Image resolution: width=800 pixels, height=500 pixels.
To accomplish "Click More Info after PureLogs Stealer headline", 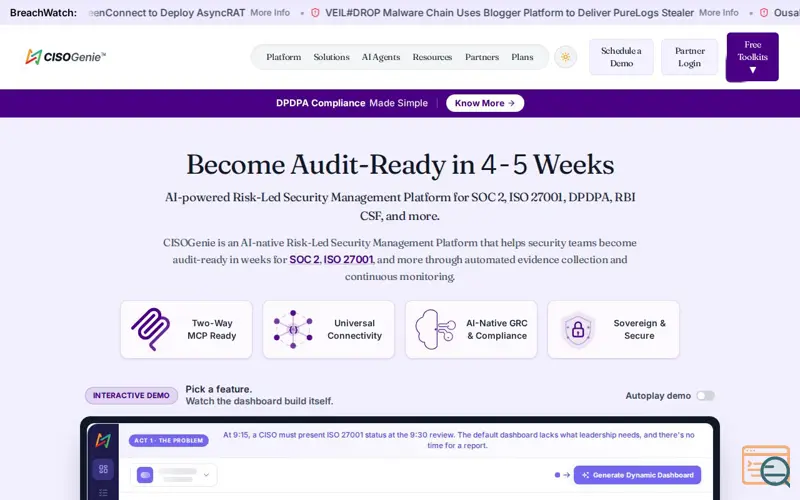I will (x=718, y=13).
